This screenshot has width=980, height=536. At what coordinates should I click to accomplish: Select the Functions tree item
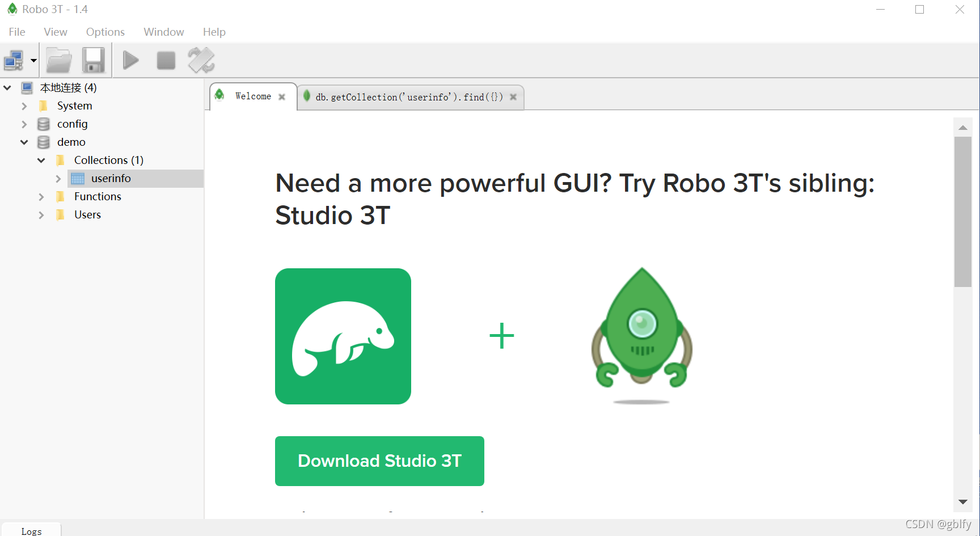tap(98, 197)
